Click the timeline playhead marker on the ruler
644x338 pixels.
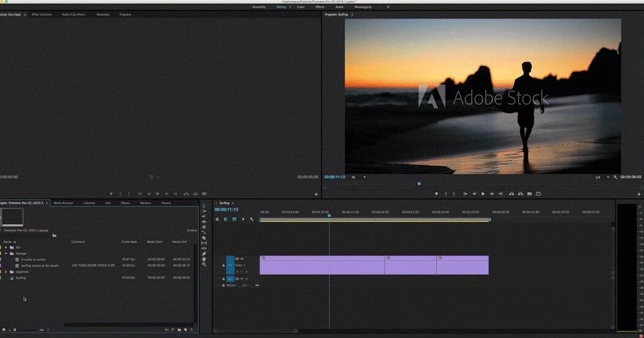(329, 216)
